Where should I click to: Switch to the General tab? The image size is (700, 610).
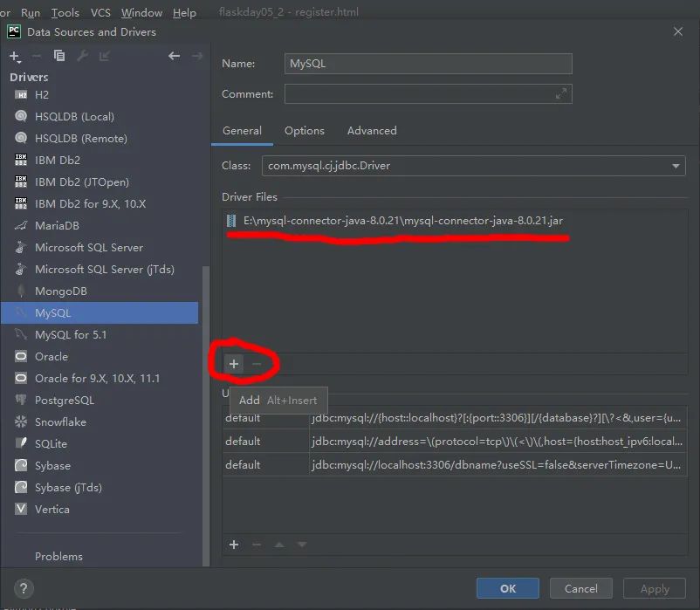point(242,131)
